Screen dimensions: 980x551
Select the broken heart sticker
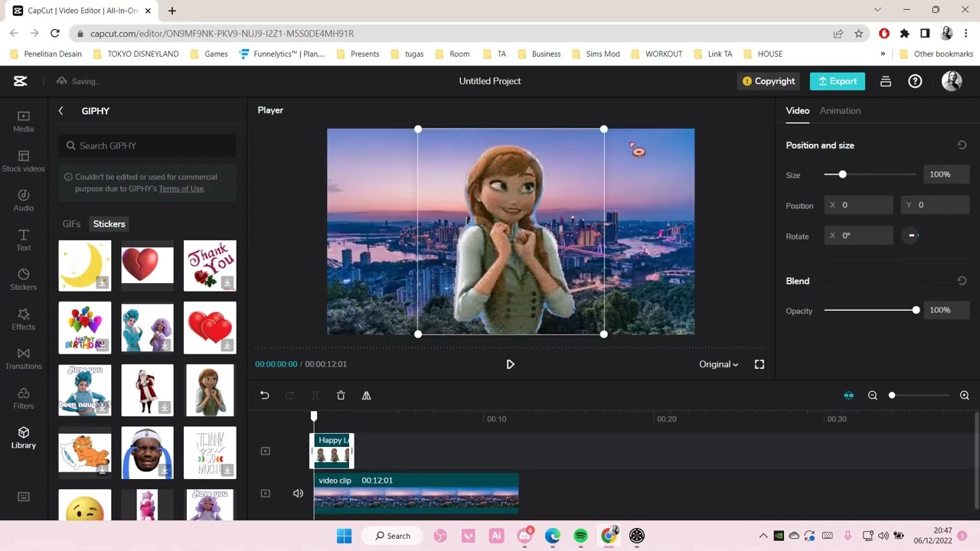click(147, 266)
